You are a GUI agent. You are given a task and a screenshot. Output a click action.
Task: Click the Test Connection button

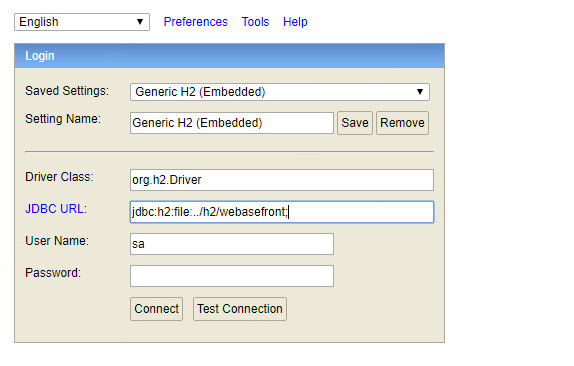pos(240,309)
